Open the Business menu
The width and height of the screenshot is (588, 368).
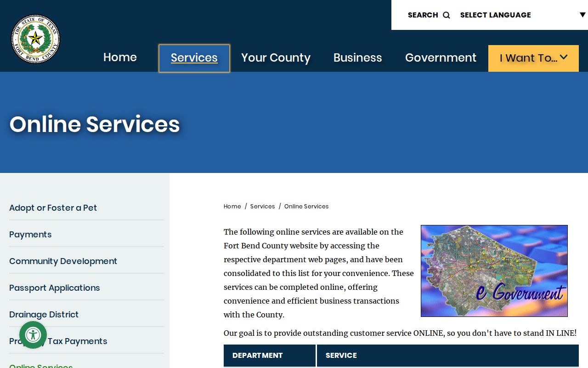coord(358,58)
